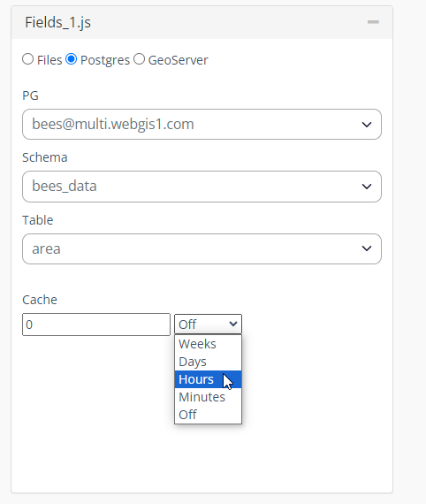This screenshot has width=426, height=504.
Task: Click chevron arrow of PG dropdown
Action: coord(367,125)
